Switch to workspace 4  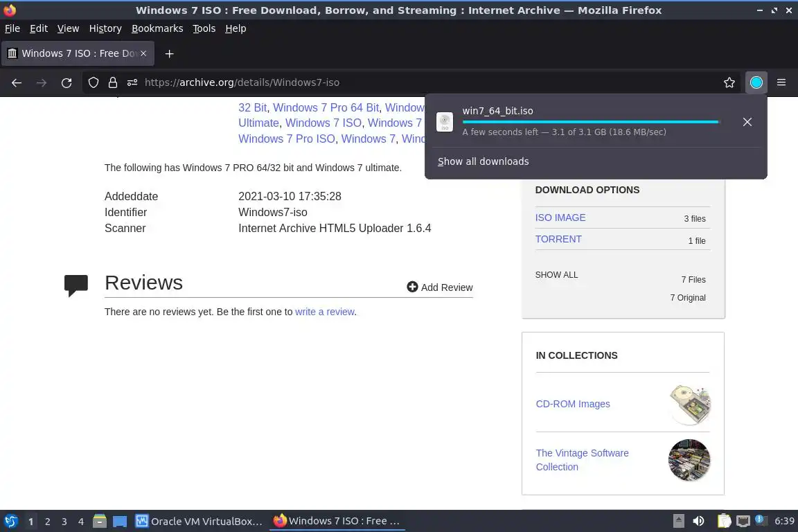[81, 522]
